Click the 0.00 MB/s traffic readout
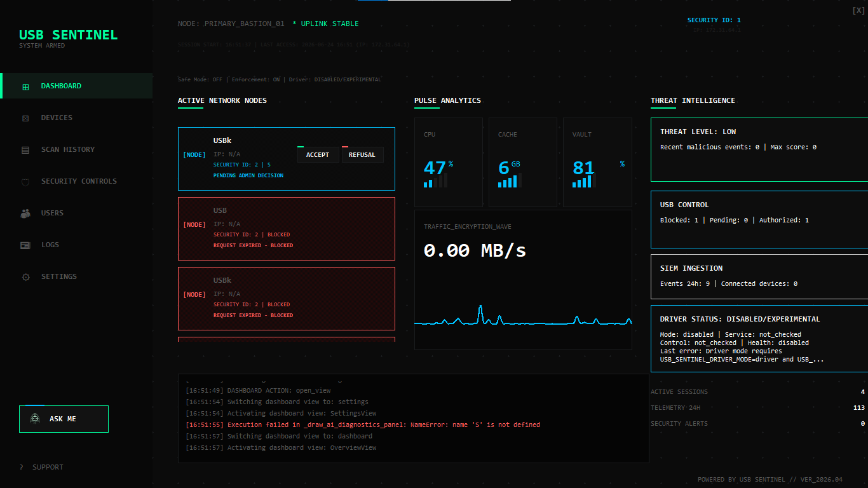868x488 pixels. 475,250
